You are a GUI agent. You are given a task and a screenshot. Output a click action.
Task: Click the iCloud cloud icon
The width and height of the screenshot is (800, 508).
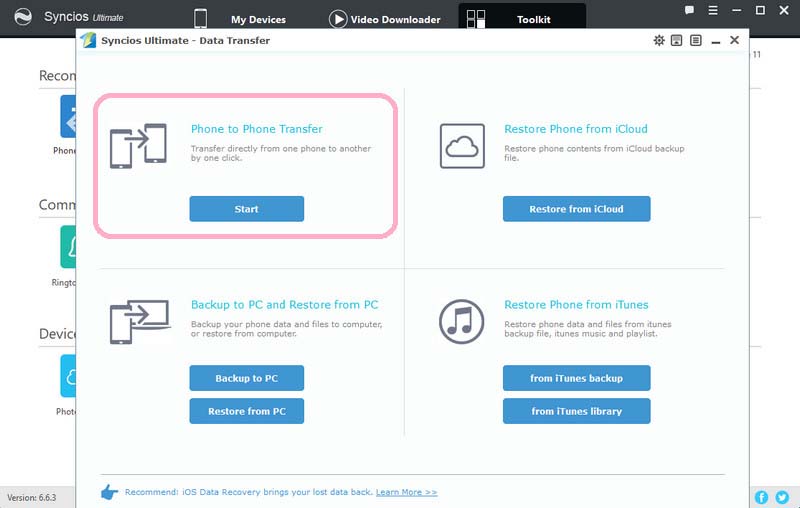(462, 146)
